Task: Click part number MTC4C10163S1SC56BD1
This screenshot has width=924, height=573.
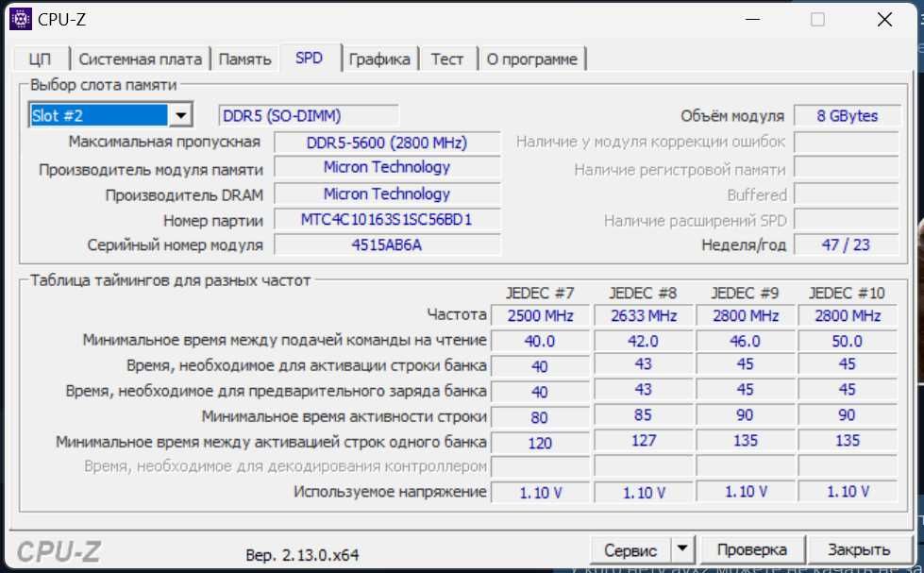Action: [x=387, y=219]
